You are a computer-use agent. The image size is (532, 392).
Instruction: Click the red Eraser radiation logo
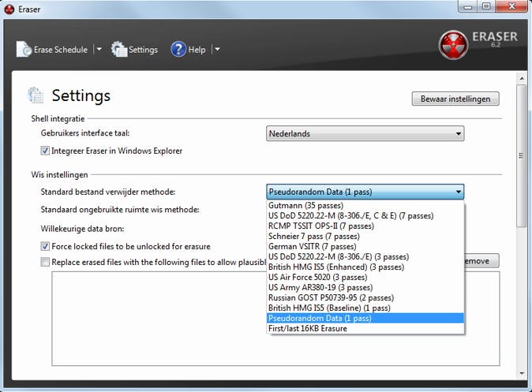point(453,45)
